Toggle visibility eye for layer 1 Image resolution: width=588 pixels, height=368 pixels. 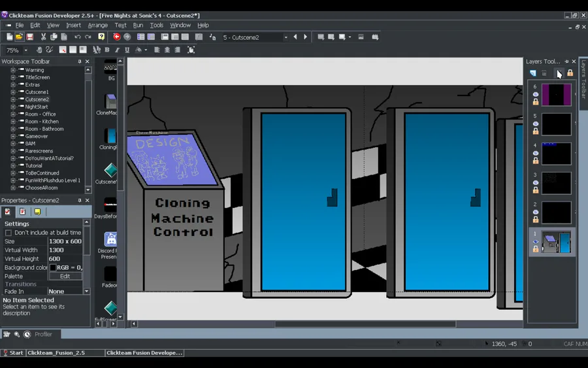(536, 242)
